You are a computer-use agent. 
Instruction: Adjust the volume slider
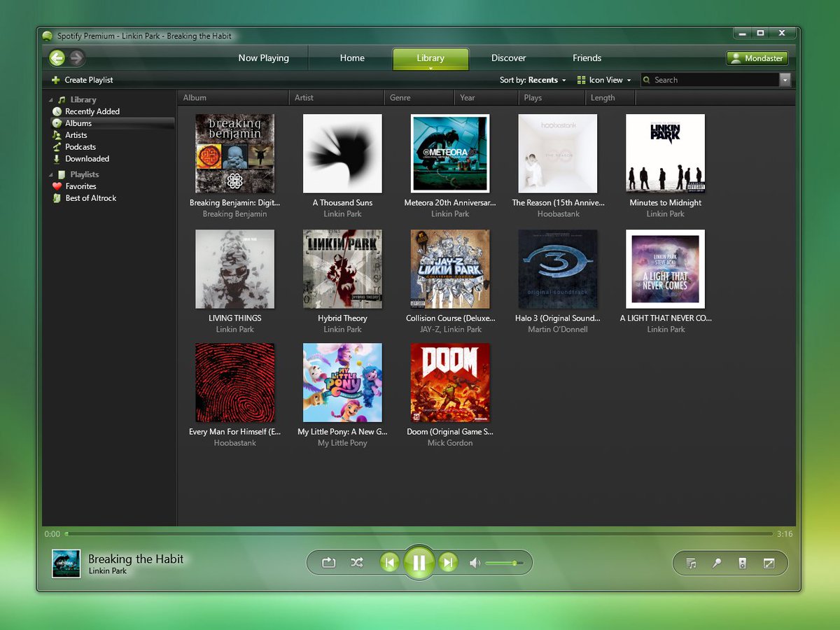point(504,563)
